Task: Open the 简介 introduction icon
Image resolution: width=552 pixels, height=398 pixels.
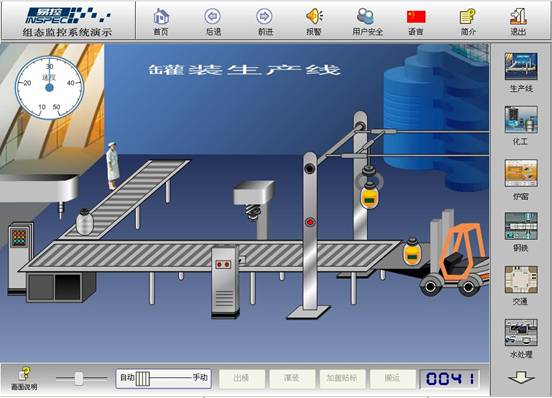Action: 468,17
